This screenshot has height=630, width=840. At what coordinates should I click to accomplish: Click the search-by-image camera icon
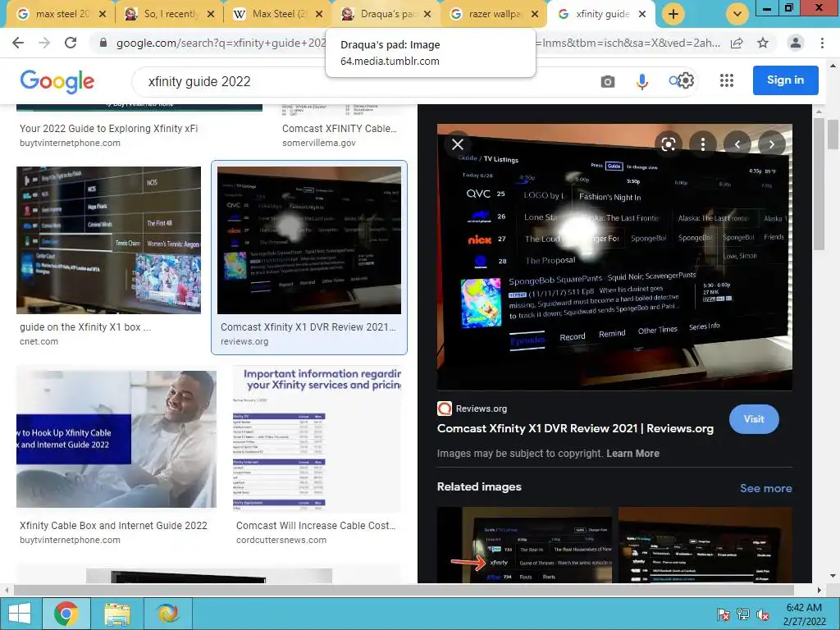coord(608,81)
